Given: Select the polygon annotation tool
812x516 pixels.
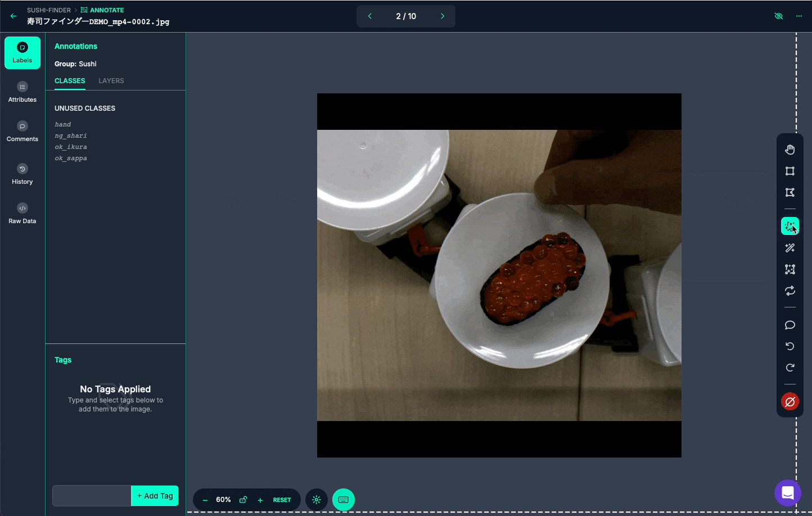Looking at the screenshot, I should (790, 192).
